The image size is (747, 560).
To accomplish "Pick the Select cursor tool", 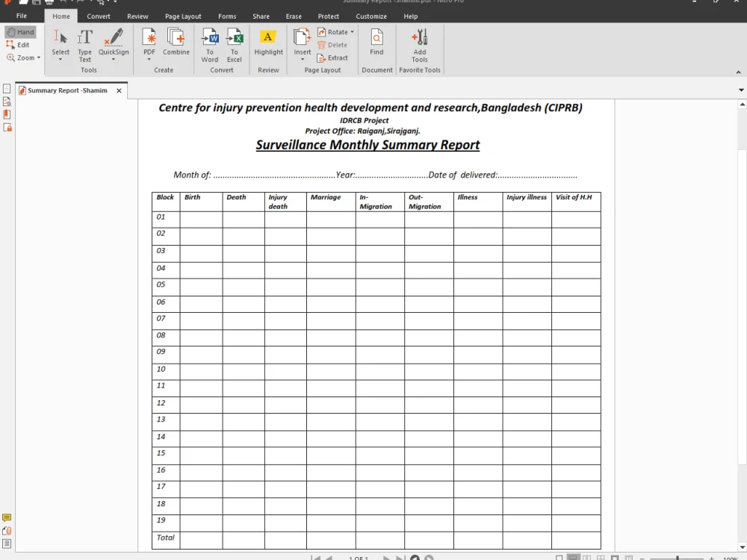I will click(61, 41).
